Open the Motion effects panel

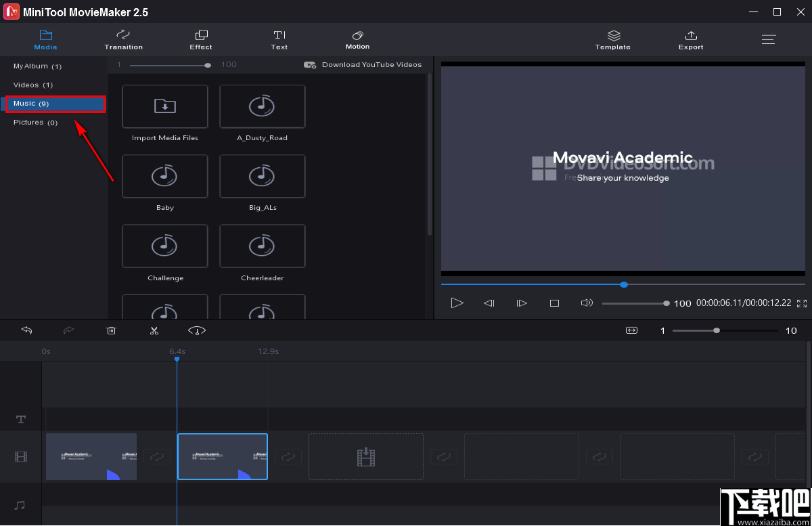[x=357, y=39]
